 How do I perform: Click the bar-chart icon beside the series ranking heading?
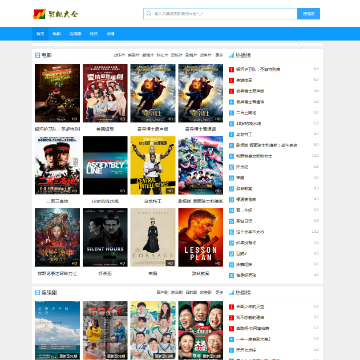click(231, 292)
